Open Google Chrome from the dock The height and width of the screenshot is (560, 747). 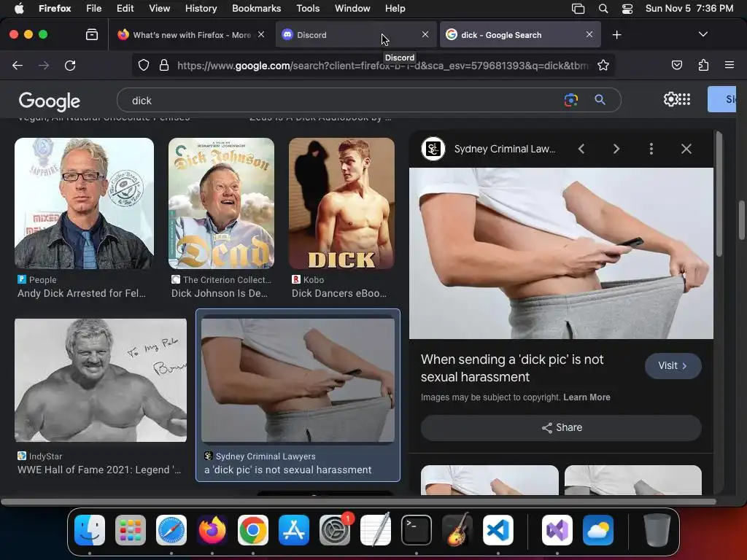[253, 530]
